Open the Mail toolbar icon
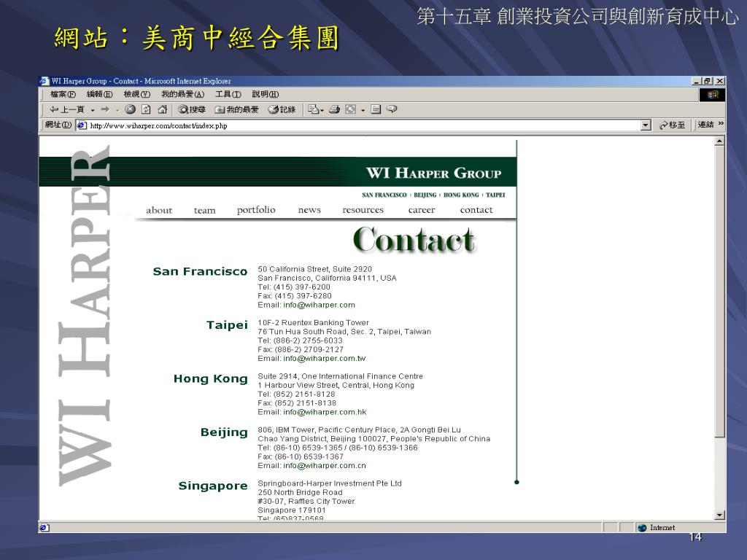Image resolution: width=747 pixels, height=560 pixels. pos(314,109)
